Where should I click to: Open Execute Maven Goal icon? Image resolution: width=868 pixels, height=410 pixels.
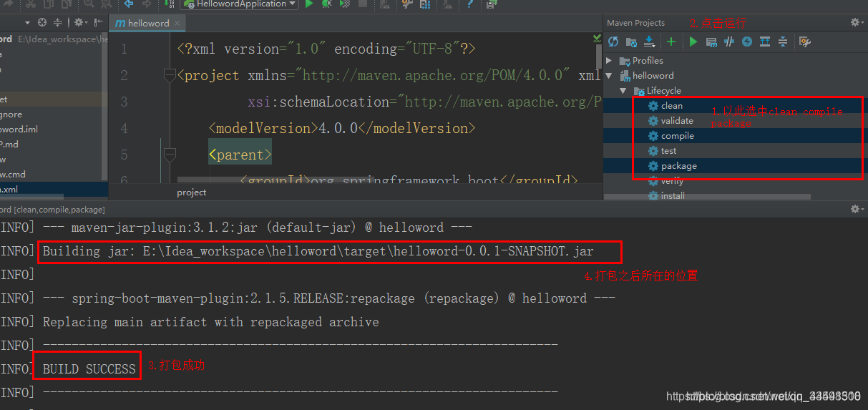pos(711,42)
